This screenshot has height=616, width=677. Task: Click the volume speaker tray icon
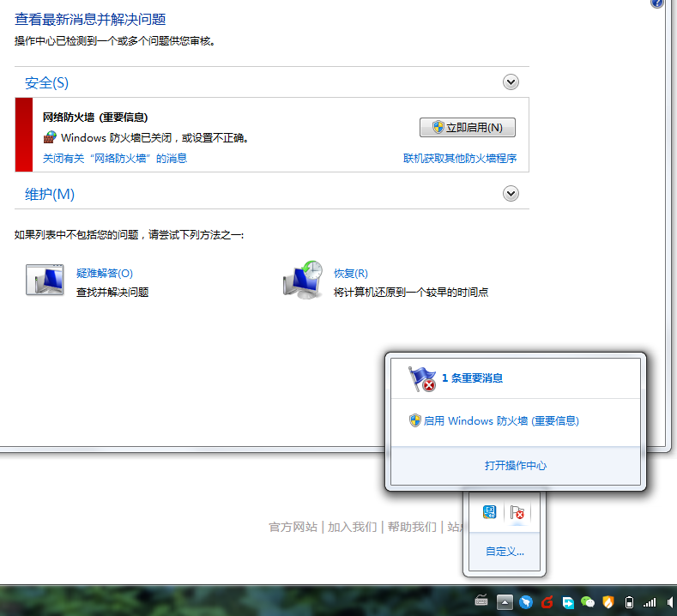coord(670,601)
